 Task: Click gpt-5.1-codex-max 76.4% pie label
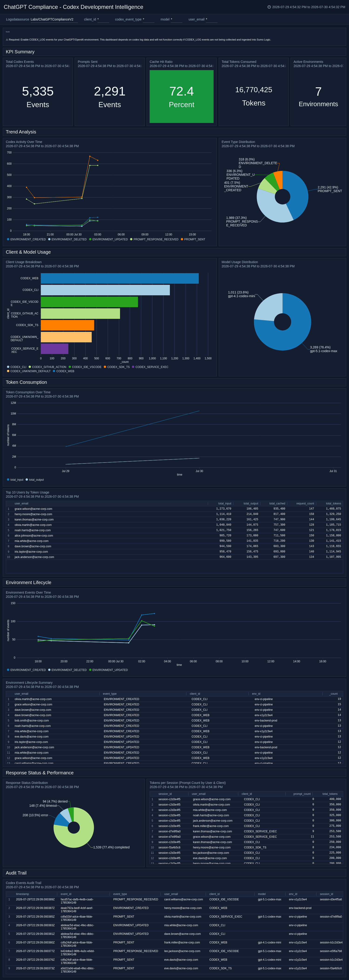pos(324,349)
